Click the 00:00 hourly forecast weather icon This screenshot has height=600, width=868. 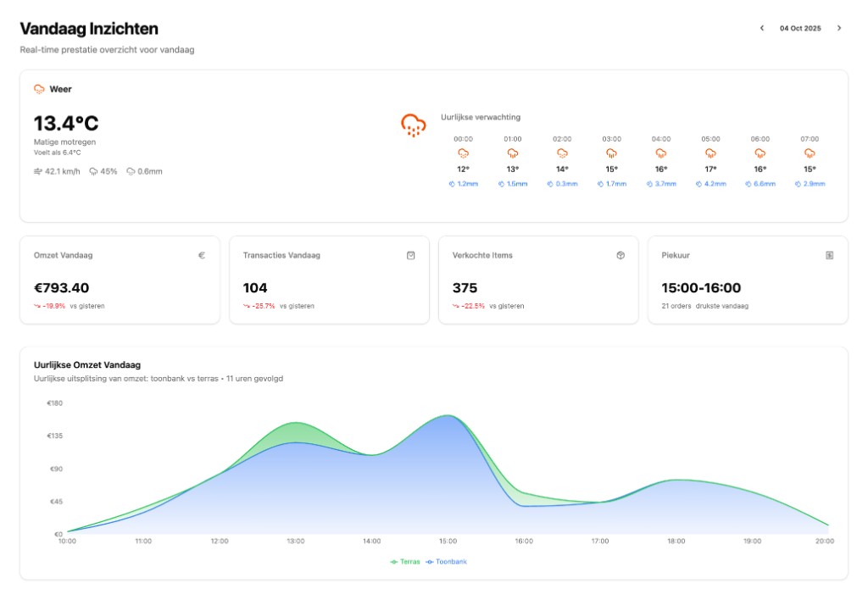(x=464, y=153)
